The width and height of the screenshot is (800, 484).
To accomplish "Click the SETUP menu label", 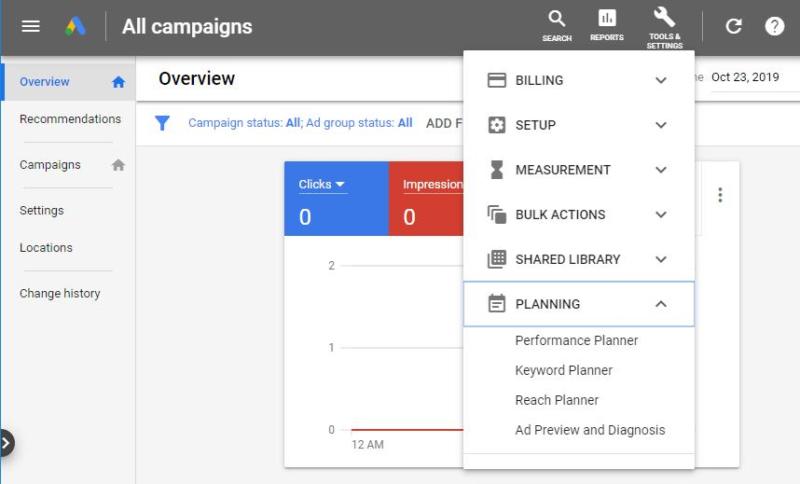I will 535,125.
